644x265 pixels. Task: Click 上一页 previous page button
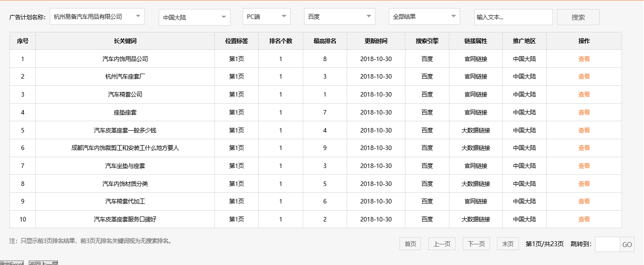pos(441,243)
